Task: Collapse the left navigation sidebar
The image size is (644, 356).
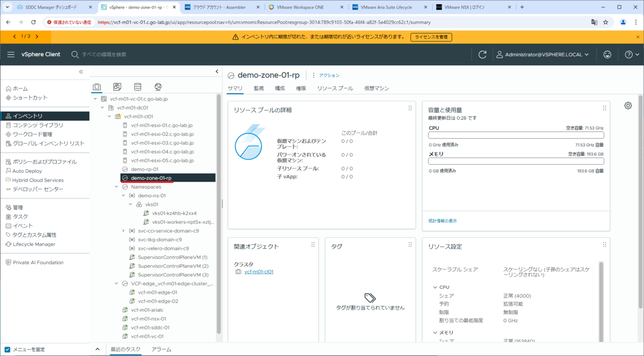Action: click(x=81, y=71)
